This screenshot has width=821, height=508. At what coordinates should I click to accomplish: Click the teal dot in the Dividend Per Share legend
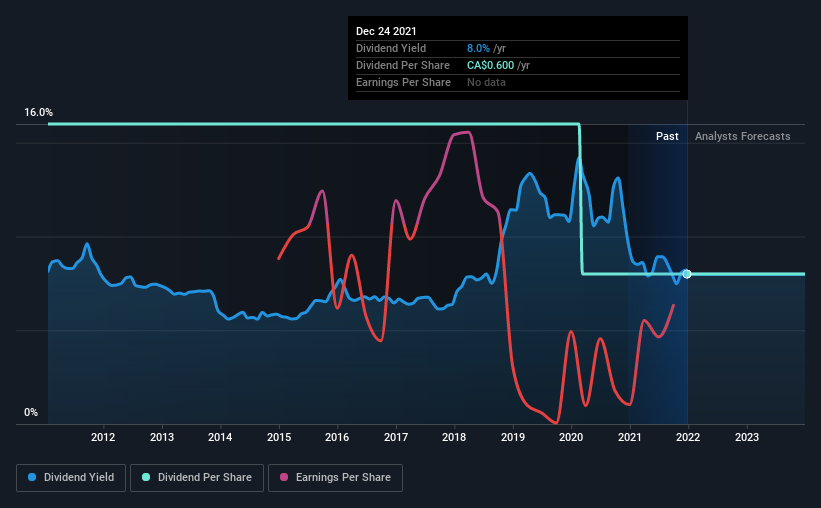click(147, 478)
